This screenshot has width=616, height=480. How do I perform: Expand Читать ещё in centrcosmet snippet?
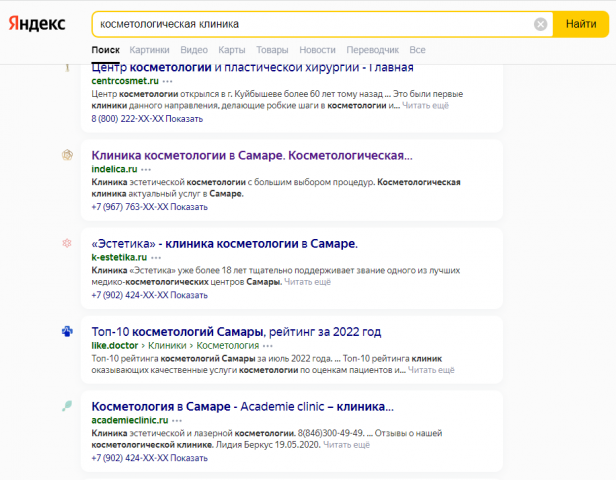point(425,105)
